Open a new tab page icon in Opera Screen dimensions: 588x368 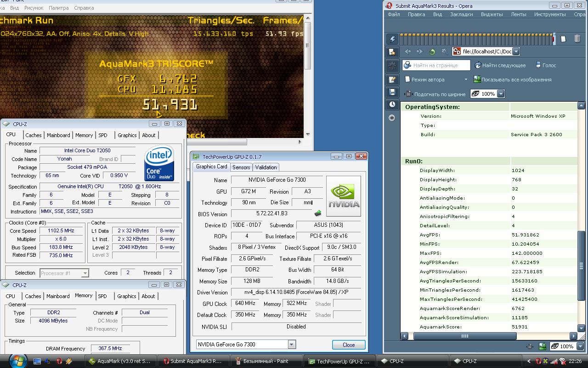(564, 39)
